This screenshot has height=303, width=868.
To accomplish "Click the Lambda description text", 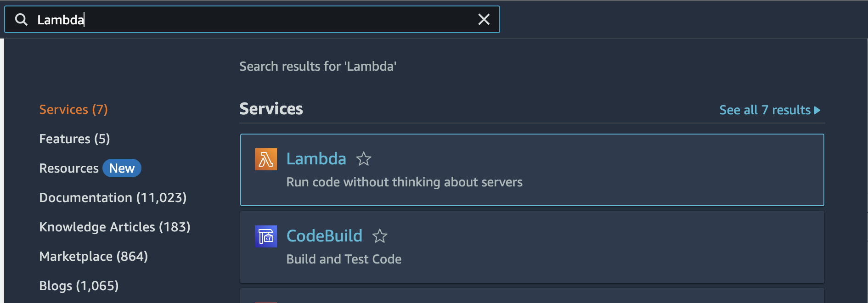I will tap(404, 182).
